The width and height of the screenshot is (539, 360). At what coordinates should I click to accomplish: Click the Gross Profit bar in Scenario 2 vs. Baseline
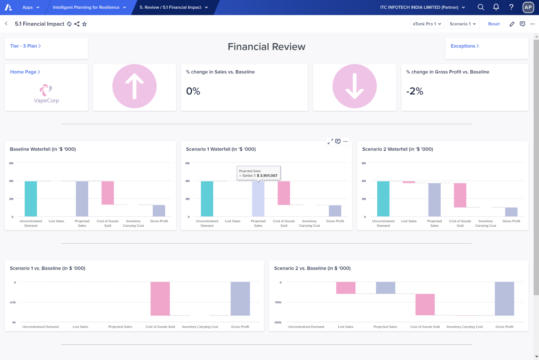[505, 299]
